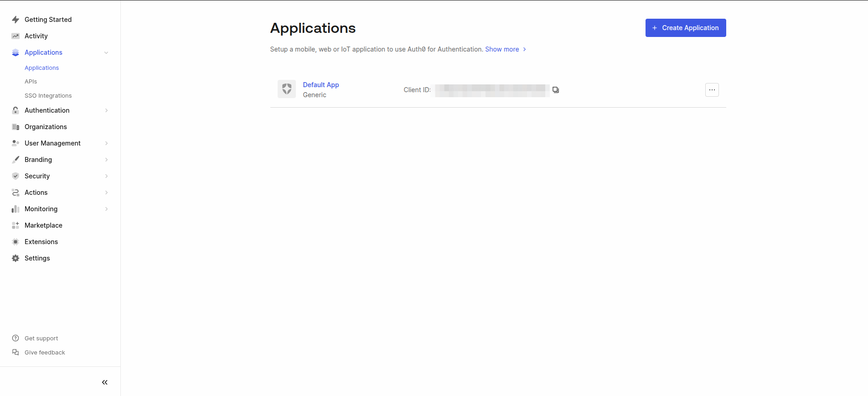Open SSO Integrations sub-item
The image size is (868, 396).
(x=48, y=96)
